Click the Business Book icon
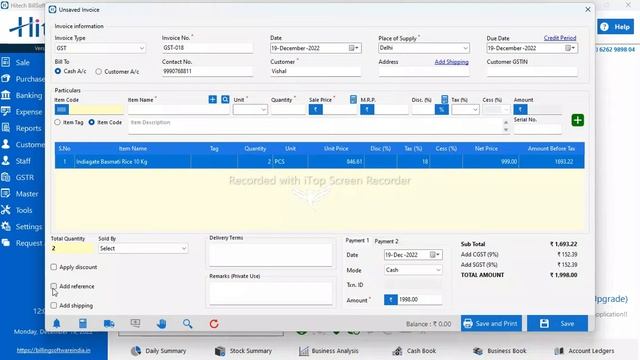Image resolution: width=640 pixels, height=360 pixels. (478, 351)
